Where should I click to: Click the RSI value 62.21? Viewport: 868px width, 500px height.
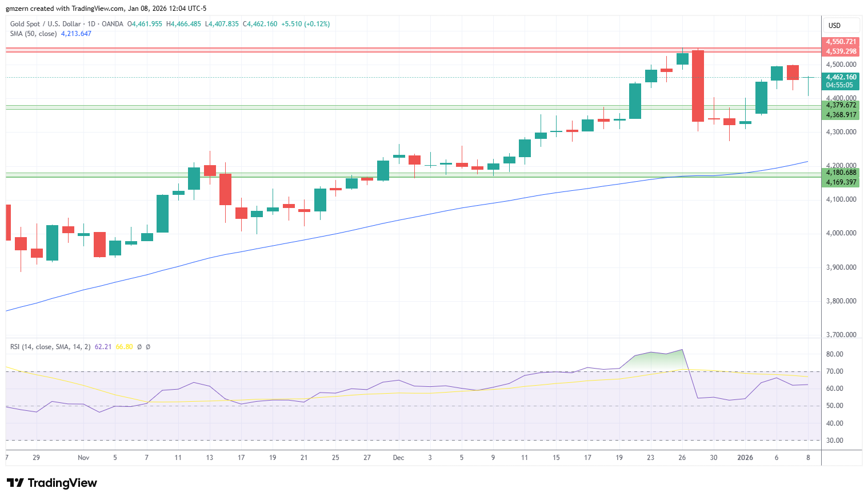pyautogui.click(x=103, y=347)
